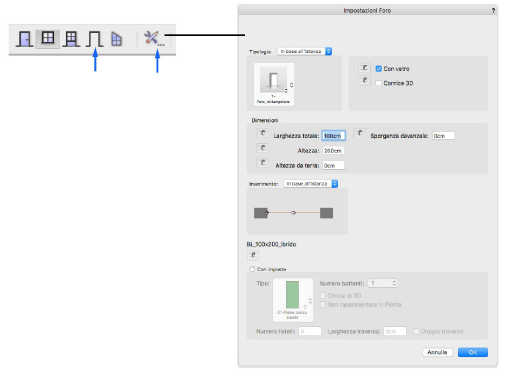
Task: Enable the Con imposte checkbox
Action: [x=252, y=269]
